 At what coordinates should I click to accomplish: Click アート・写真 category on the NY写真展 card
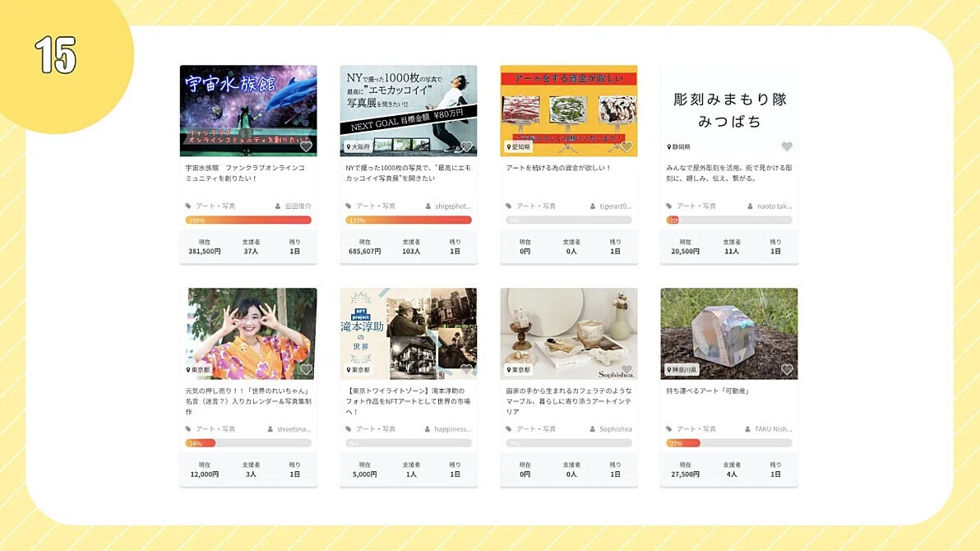(376, 206)
